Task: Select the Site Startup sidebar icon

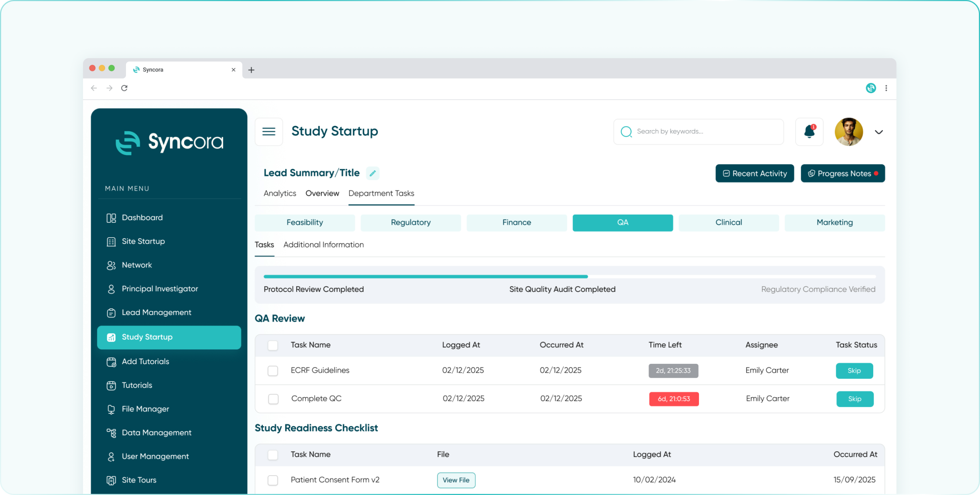Action: [x=111, y=241]
